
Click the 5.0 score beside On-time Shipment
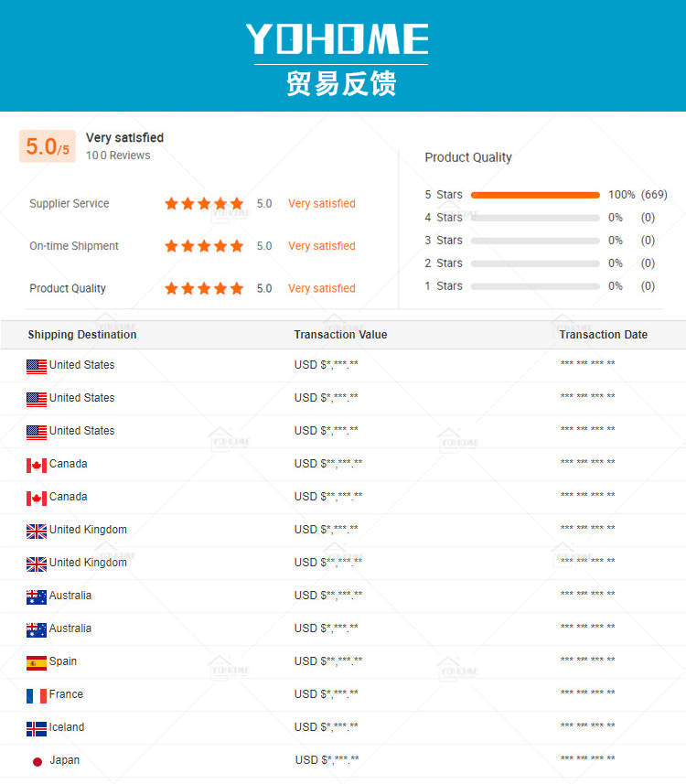pos(264,246)
